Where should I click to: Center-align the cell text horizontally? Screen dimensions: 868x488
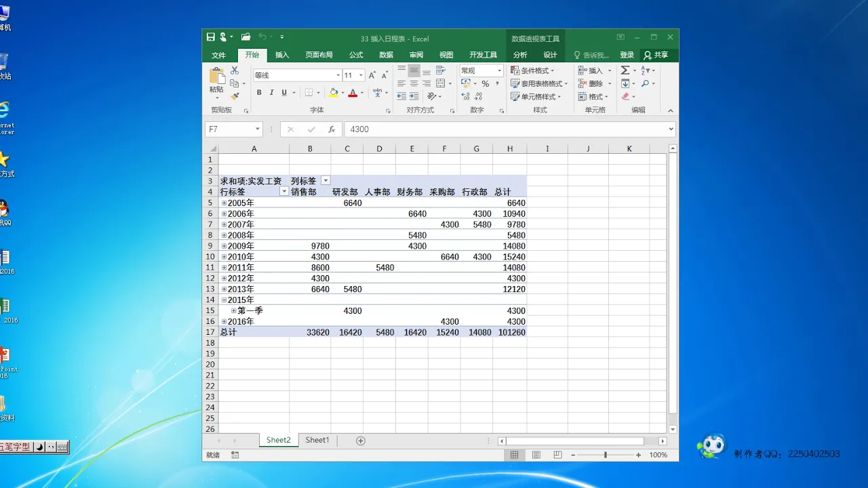pyautogui.click(x=414, y=83)
